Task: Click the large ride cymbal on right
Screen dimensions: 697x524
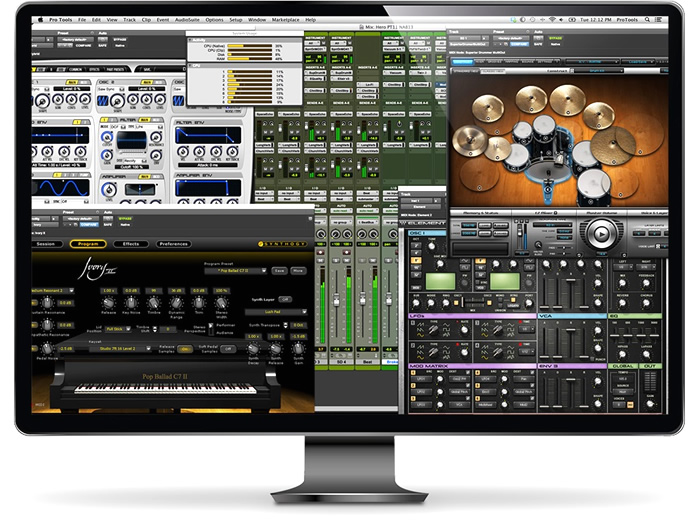Action: pos(614,144)
